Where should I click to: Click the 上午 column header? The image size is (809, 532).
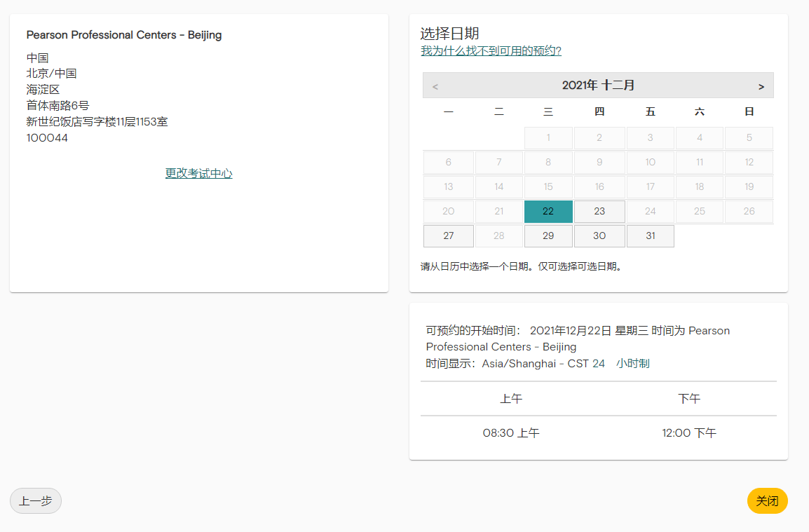pyautogui.click(x=511, y=399)
